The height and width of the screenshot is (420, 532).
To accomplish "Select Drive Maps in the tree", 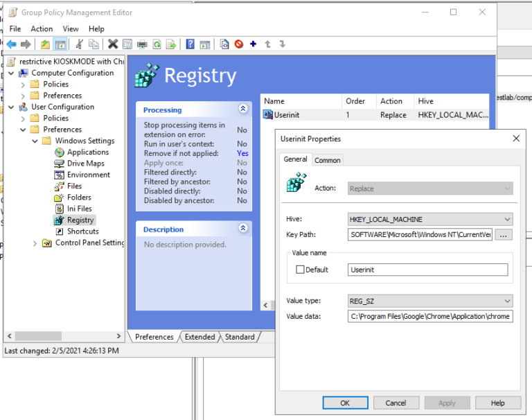I will 85,164.
